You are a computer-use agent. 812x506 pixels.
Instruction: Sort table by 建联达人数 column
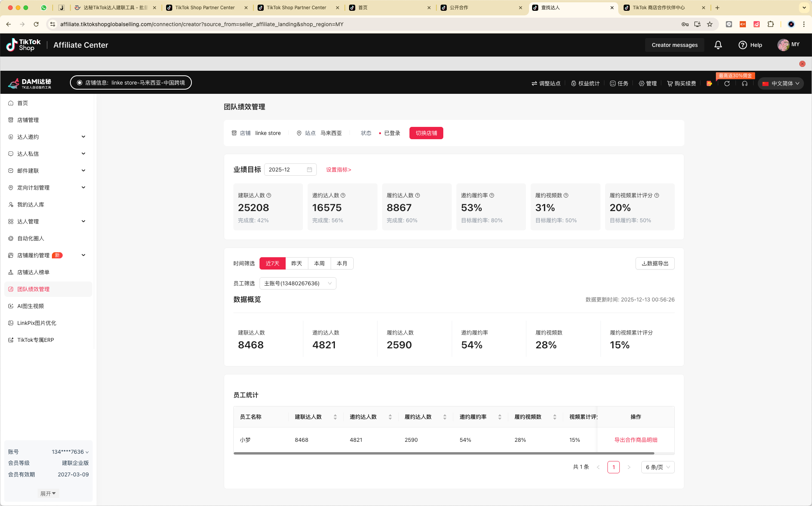click(x=335, y=417)
